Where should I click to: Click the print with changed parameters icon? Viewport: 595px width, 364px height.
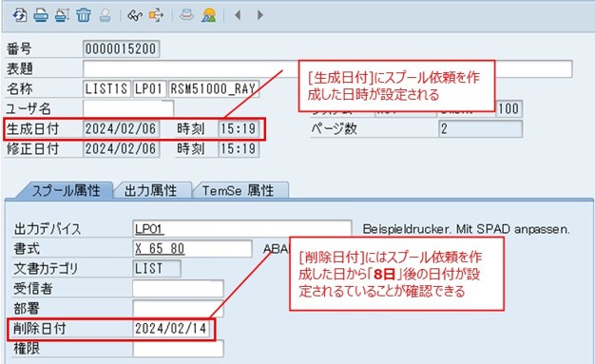point(62,15)
